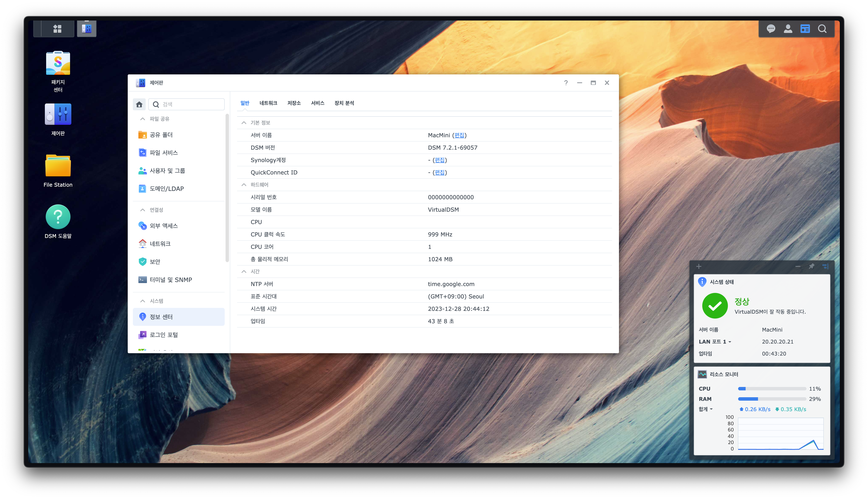Open 터미널 및 SNMP in sidebar

[179, 280]
